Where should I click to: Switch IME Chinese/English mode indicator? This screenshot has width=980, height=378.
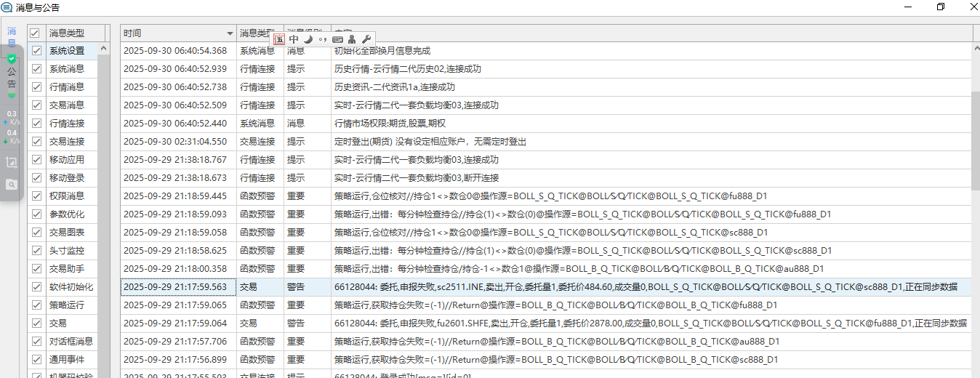coord(294,39)
